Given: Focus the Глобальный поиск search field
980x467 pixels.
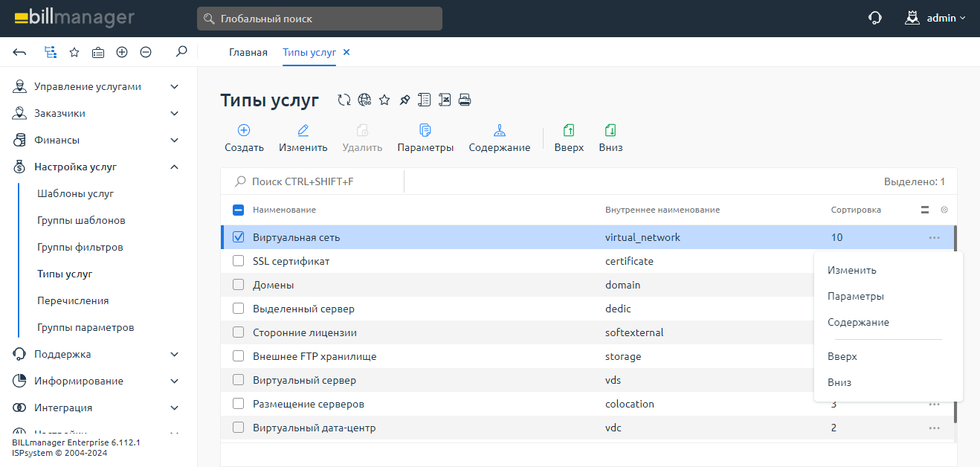Looking at the screenshot, I should tap(320, 19).
